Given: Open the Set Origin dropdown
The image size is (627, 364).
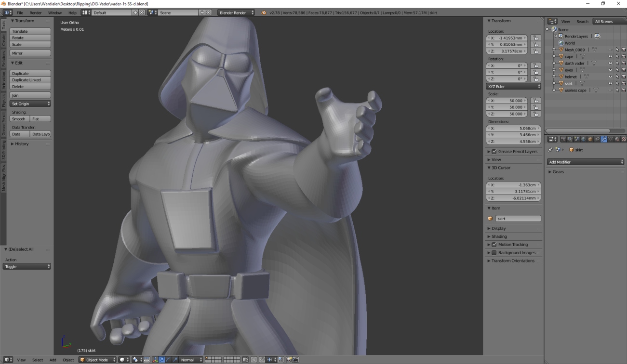Looking at the screenshot, I should pyautogui.click(x=30, y=104).
